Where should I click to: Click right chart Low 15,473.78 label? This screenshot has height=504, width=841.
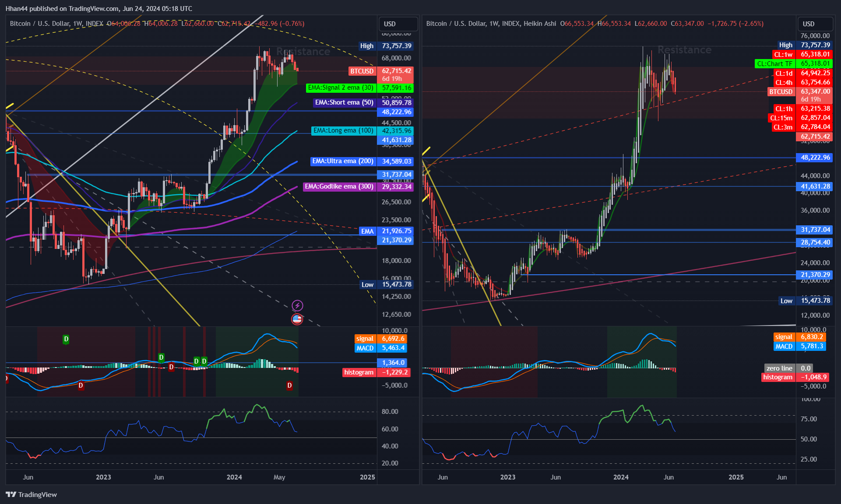806,301
